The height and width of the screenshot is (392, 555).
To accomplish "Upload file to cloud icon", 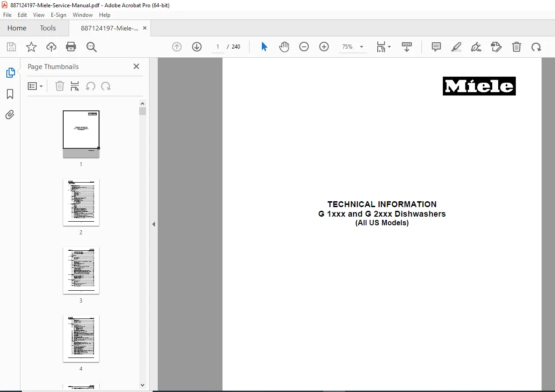I will click(x=51, y=47).
